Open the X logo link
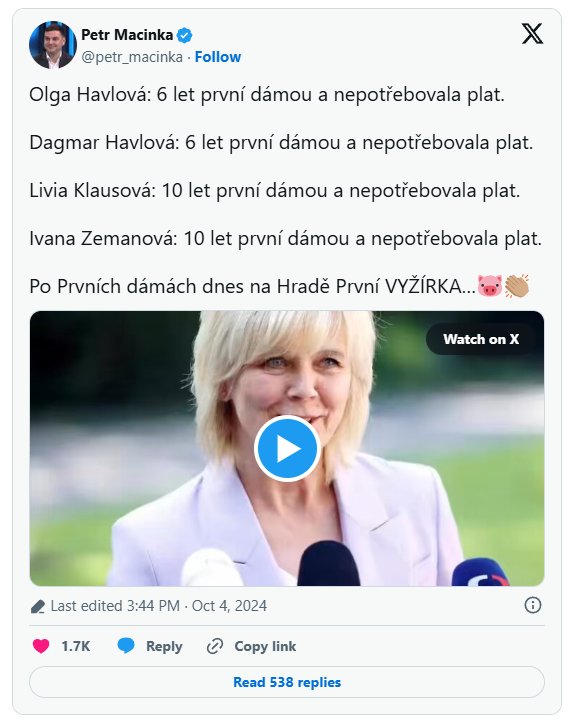This screenshot has width=573, height=727. click(532, 34)
